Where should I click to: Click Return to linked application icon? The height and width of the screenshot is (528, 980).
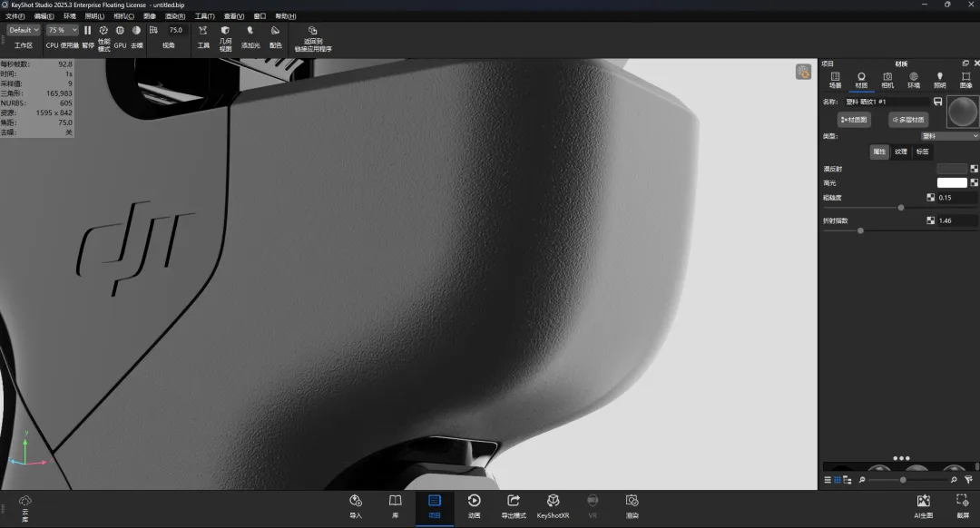[313, 30]
